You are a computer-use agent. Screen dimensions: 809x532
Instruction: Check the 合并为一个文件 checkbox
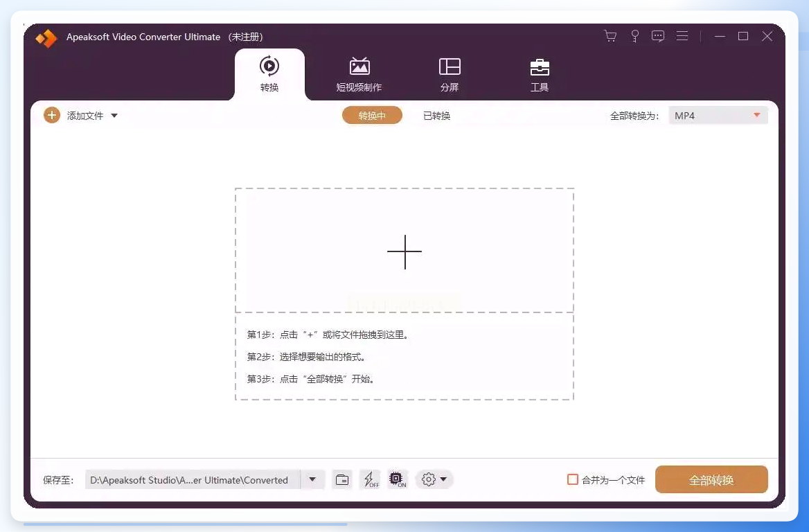[573, 479]
